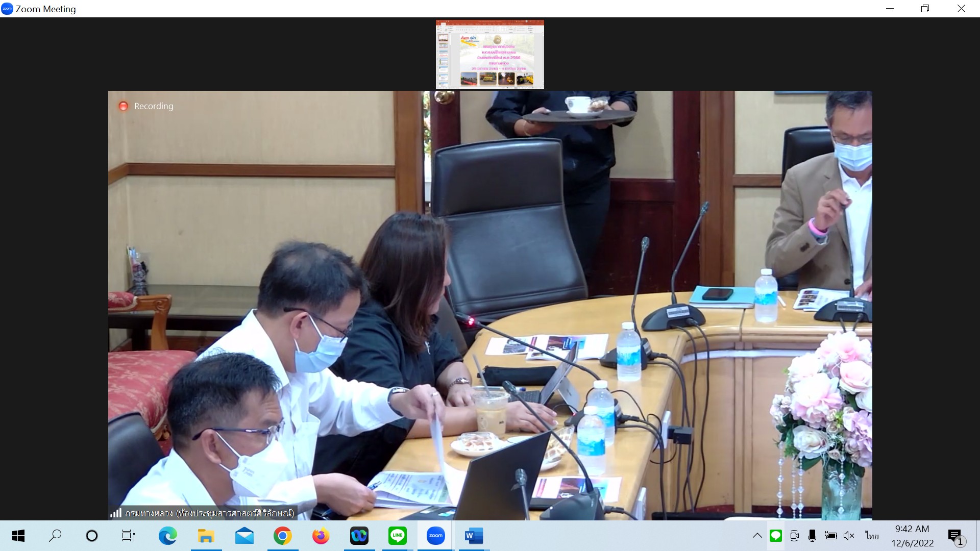Image resolution: width=980 pixels, height=551 pixels.
Task: Launch LINE from the taskbar
Action: pyautogui.click(x=397, y=536)
